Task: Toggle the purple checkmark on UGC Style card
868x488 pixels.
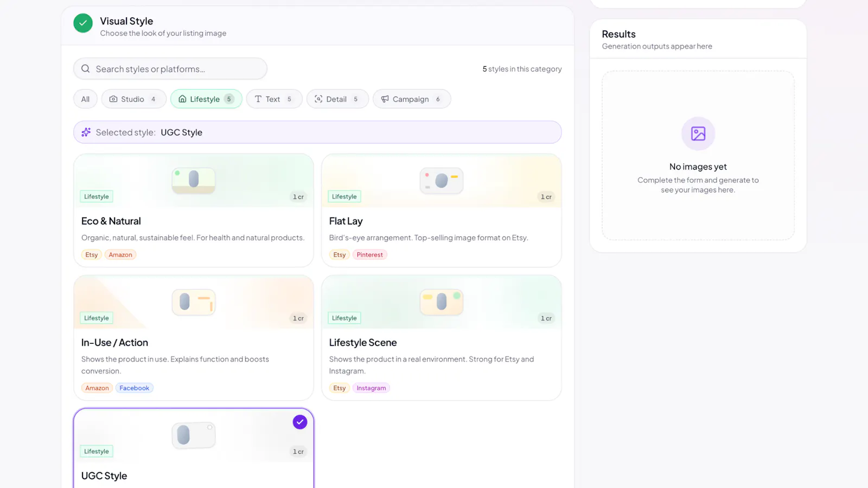Action: pyautogui.click(x=300, y=422)
